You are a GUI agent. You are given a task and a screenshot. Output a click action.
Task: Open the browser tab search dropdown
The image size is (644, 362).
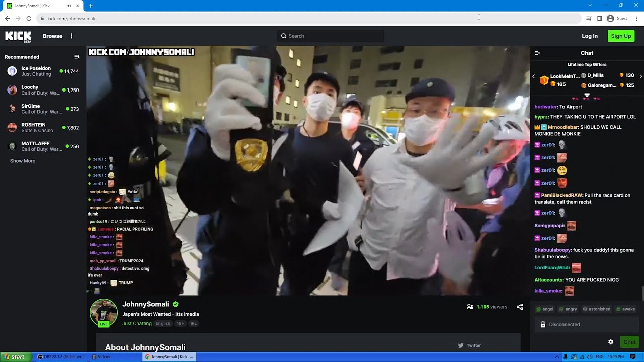click(590, 5)
